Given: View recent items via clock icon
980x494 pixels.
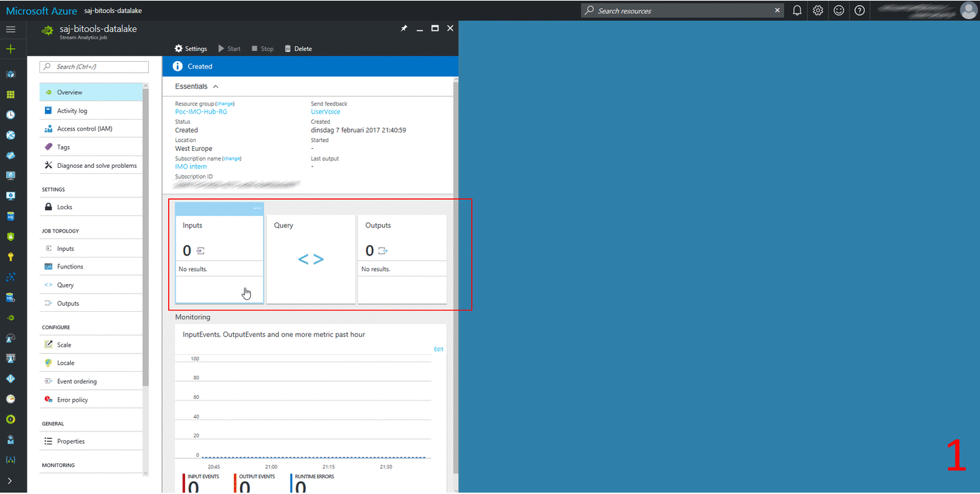Looking at the screenshot, I should pos(10,115).
